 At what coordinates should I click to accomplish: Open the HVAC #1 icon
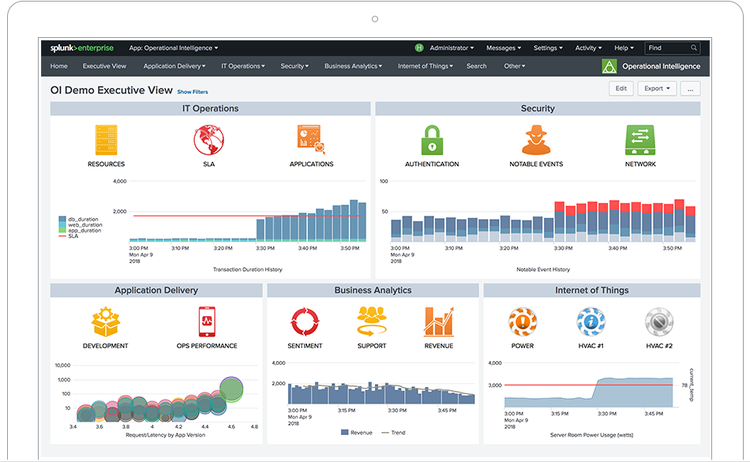tap(590, 322)
